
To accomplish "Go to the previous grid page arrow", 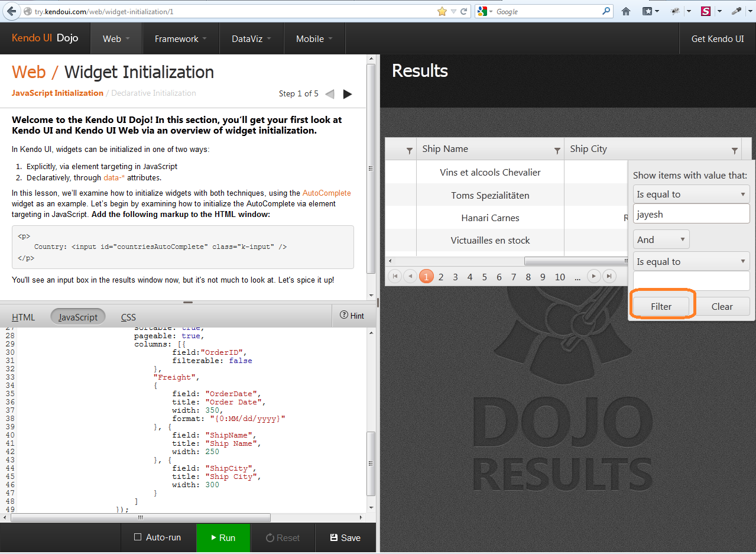I will click(410, 276).
